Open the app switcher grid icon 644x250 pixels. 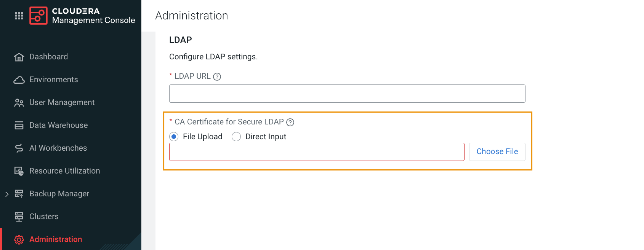pyautogui.click(x=19, y=16)
